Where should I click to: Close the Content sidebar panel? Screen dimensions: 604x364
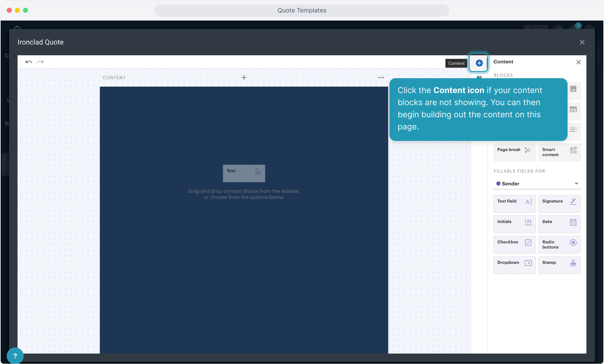click(x=578, y=62)
